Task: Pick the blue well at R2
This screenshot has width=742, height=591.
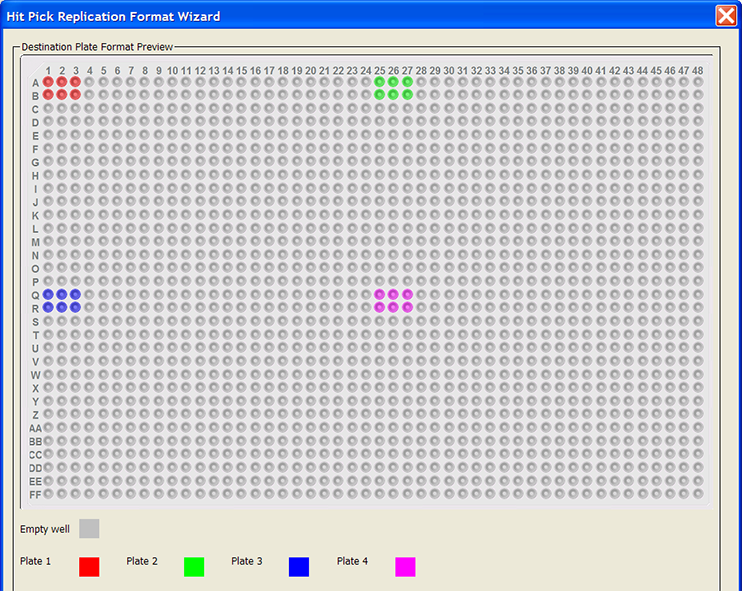Action: (62, 308)
